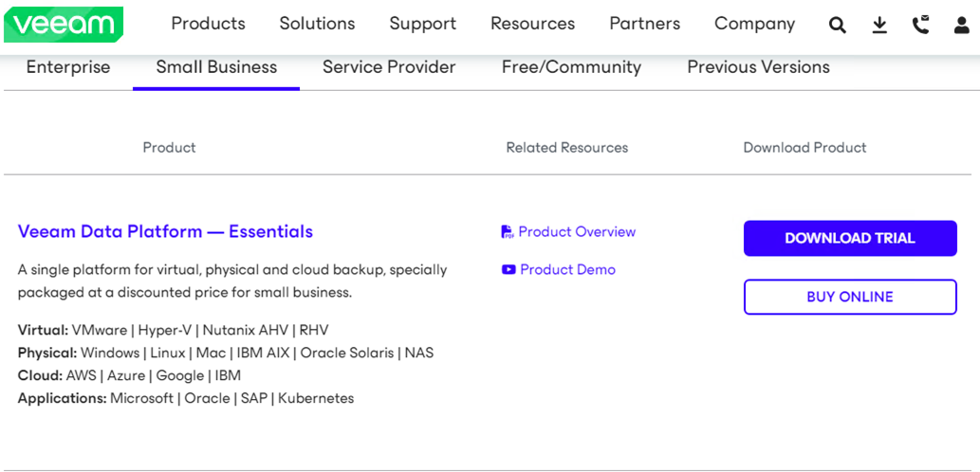Click the AWS text in Cloud row

(x=82, y=376)
